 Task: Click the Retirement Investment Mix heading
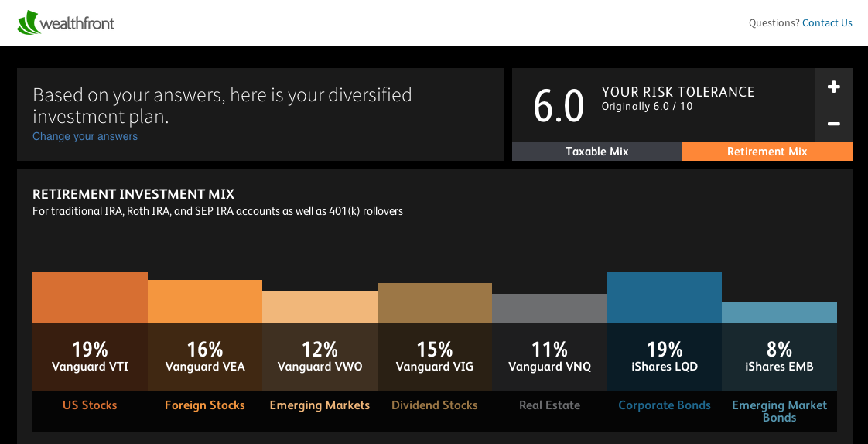(x=133, y=194)
